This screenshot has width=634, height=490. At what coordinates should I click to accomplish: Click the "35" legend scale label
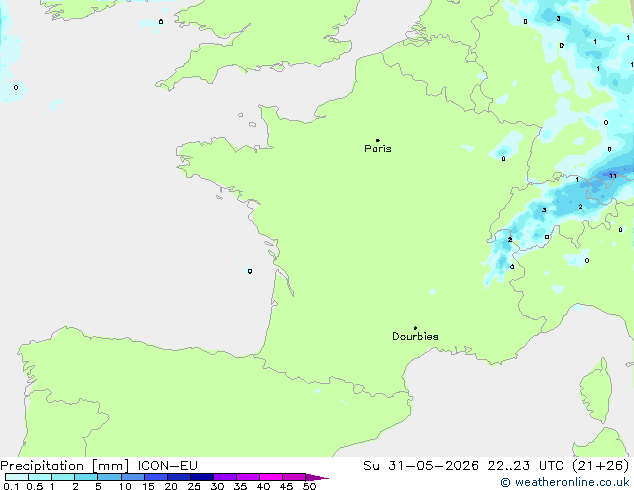(240, 486)
